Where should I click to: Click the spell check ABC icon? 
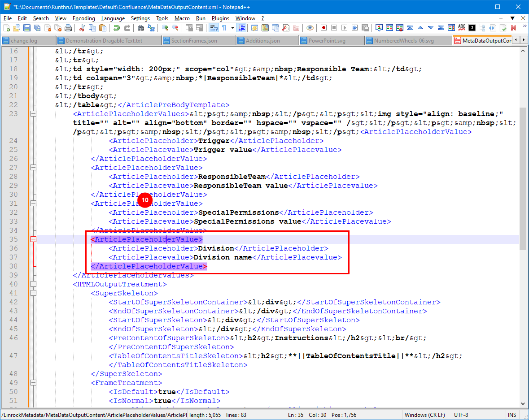pyautogui.click(x=462, y=28)
